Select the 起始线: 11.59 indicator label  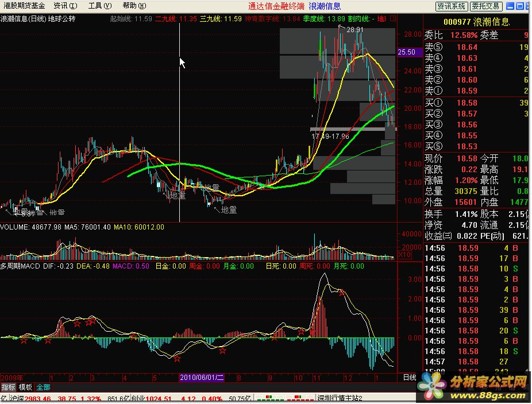[x=131, y=18]
